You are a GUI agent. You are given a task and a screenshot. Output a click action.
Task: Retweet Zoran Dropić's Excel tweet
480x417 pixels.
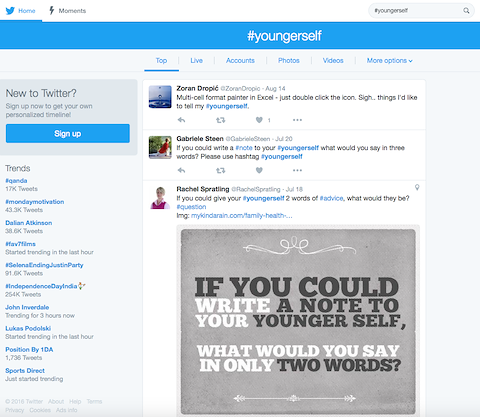[x=220, y=120]
